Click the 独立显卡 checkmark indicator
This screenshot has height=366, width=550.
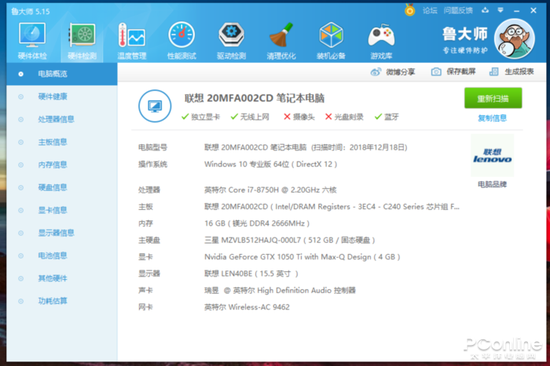(200, 117)
